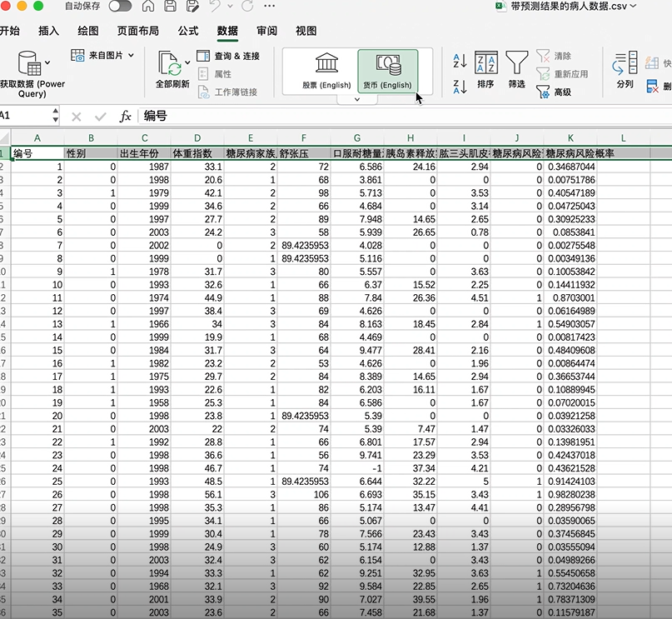Screen dimensions: 672x619
Task: Click the formula bar containing 编号
Action: pyautogui.click(x=405, y=116)
